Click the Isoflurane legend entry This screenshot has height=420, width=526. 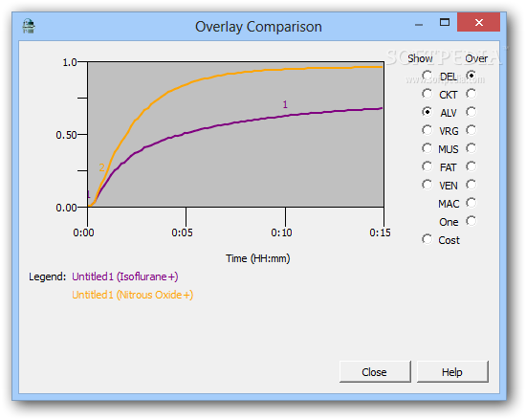click(x=125, y=276)
